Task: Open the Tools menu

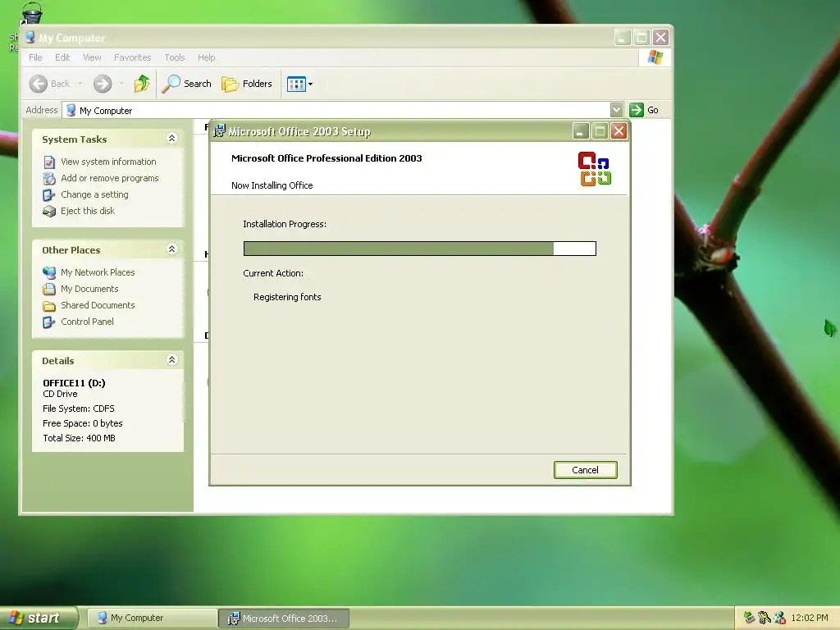Action: pyautogui.click(x=174, y=57)
